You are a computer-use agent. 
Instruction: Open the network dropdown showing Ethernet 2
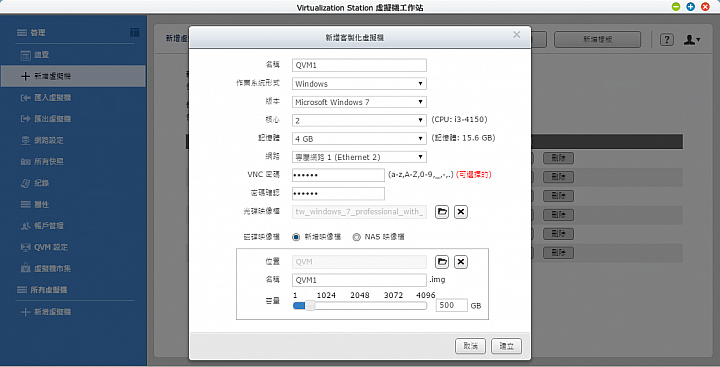[x=359, y=157]
